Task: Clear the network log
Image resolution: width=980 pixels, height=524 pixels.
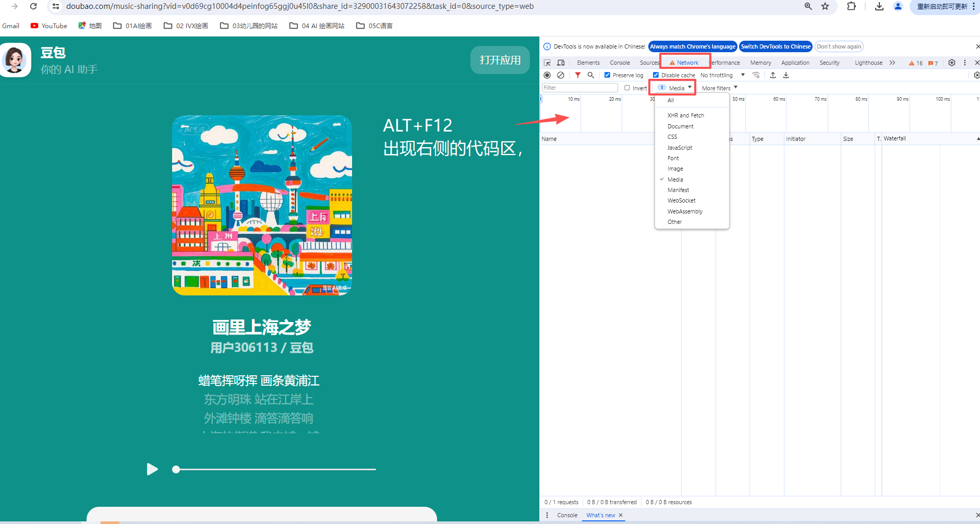Action: click(x=561, y=75)
